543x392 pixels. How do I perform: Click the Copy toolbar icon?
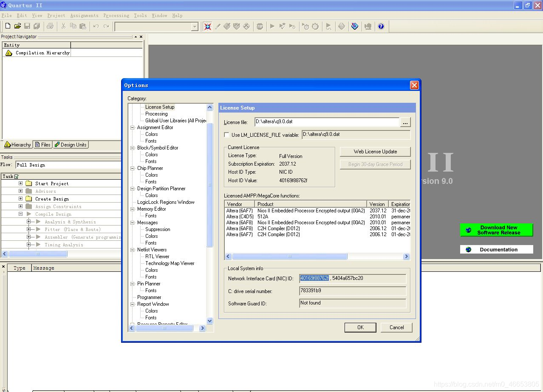(73, 26)
